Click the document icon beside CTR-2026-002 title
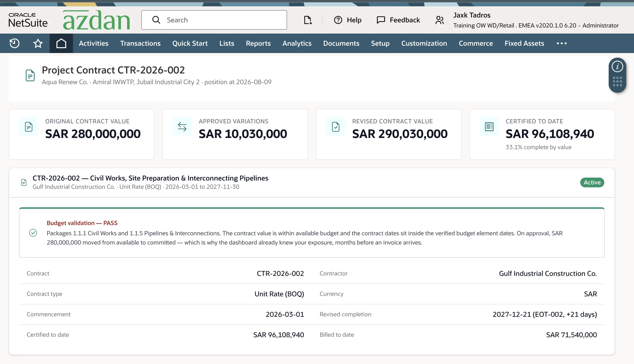The image size is (634, 364). point(24,182)
